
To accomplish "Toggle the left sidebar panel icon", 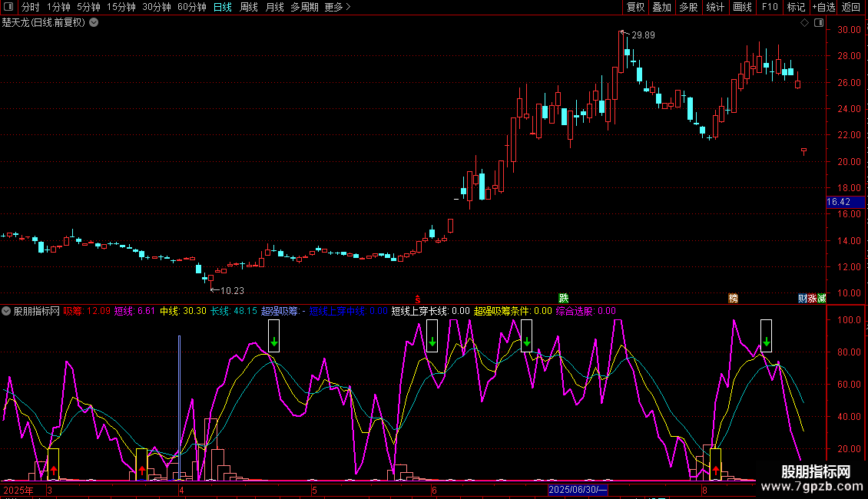I will pyautogui.click(x=8, y=7).
